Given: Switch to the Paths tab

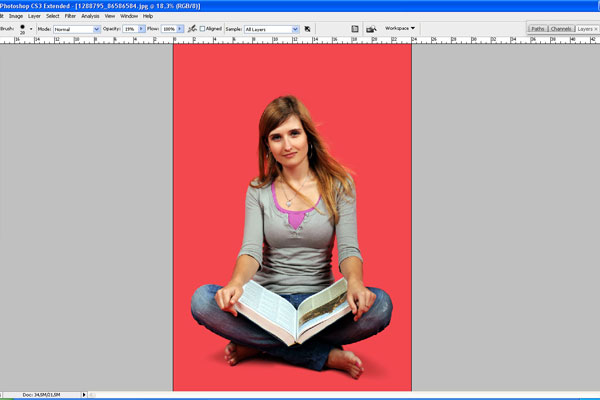Looking at the screenshot, I should [x=538, y=29].
